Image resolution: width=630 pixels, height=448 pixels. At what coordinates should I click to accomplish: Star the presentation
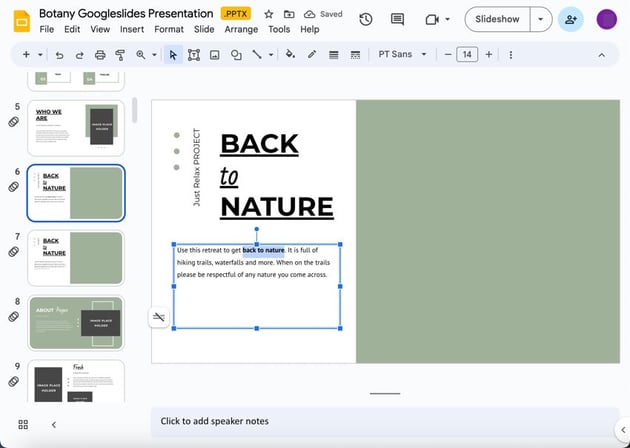(x=268, y=14)
